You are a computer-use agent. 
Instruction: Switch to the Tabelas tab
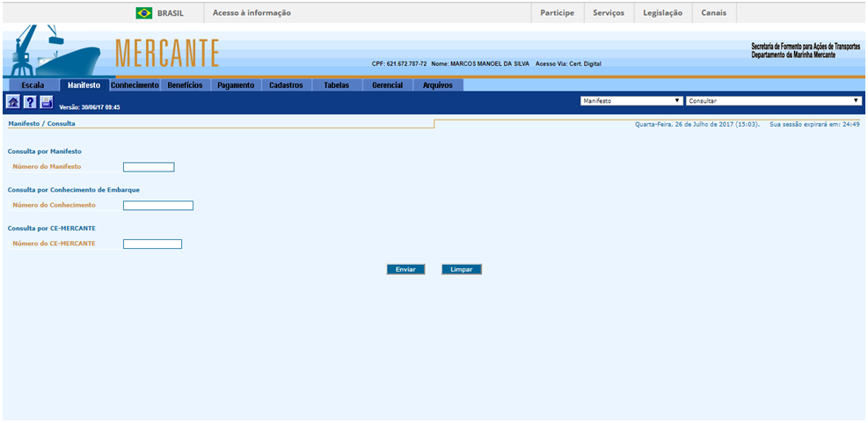coord(337,85)
